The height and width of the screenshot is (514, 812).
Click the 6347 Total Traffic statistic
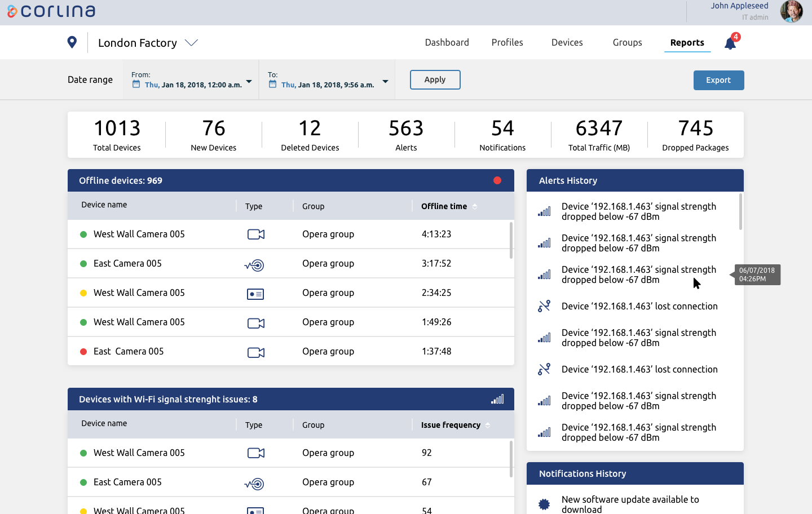point(599,135)
